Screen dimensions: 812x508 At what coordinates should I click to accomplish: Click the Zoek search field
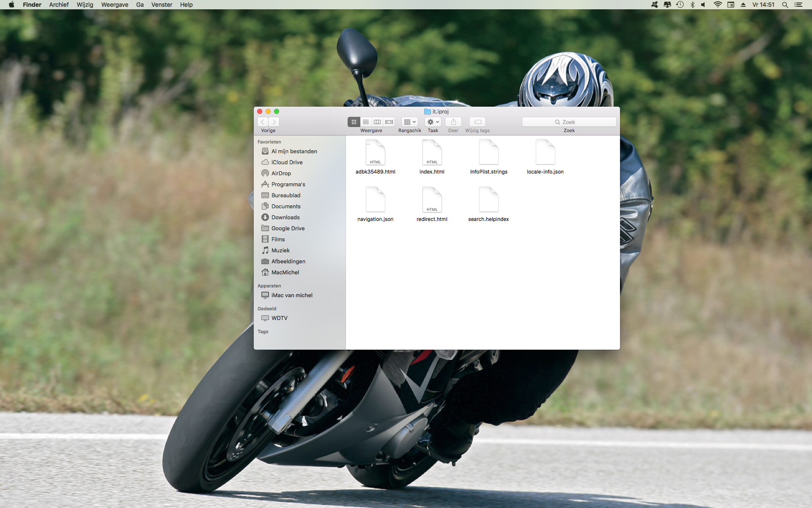[x=569, y=122]
